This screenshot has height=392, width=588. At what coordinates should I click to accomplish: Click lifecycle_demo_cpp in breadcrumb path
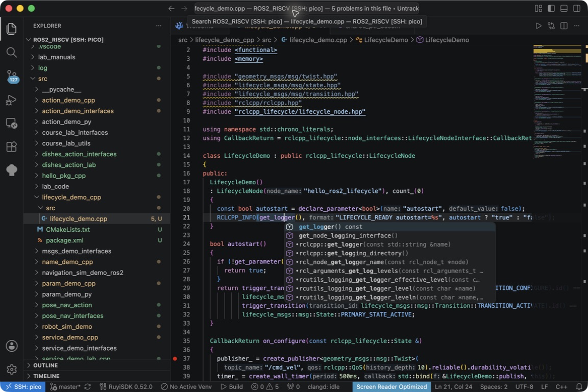tap(224, 40)
